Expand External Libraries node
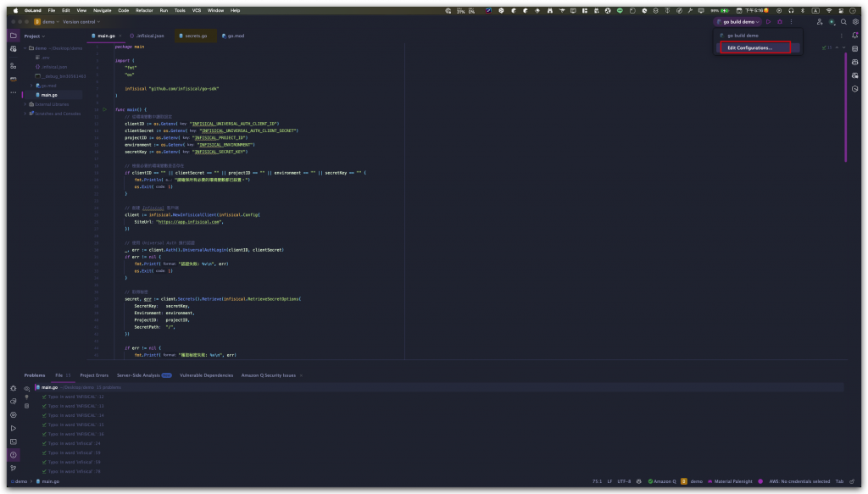Image resolution: width=868 pixels, height=494 pixels. [25, 104]
